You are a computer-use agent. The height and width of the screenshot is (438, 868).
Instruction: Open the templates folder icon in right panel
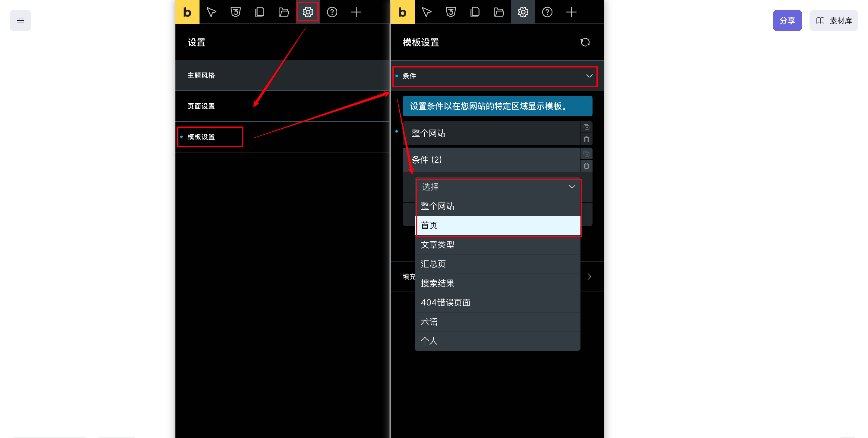point(499,12)
